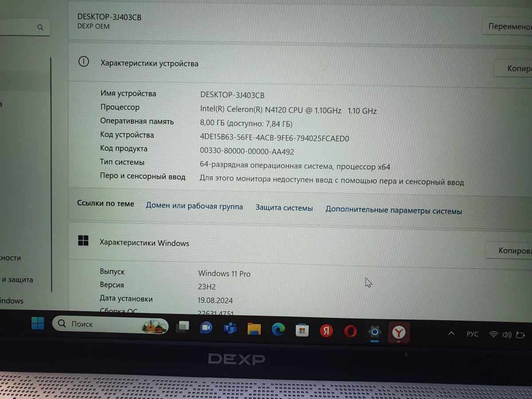Viewport: 532px width, 399px height.
Task: Open Task View from the taskbar
Action: pos(182,327)
